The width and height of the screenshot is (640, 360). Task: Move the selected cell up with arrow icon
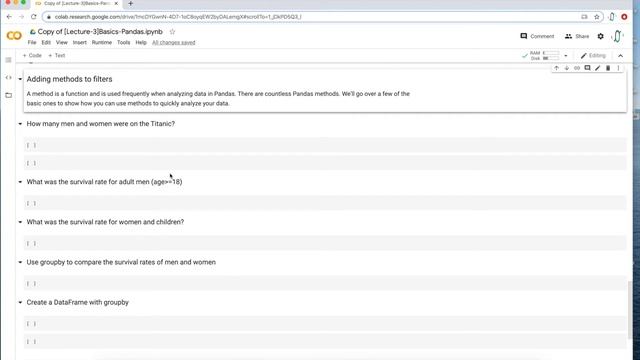point(556,68)
